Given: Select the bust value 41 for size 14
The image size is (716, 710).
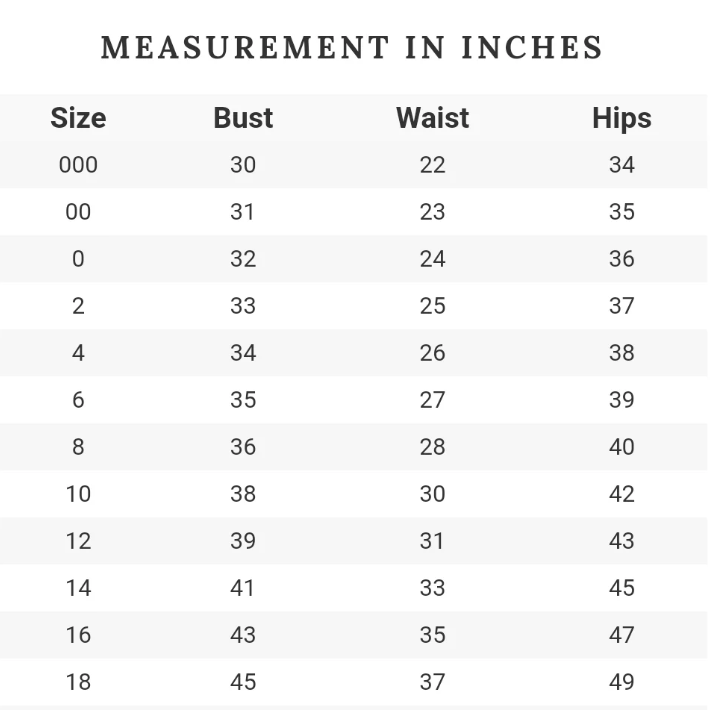Looking at the screenshot, I should point(243,588).
